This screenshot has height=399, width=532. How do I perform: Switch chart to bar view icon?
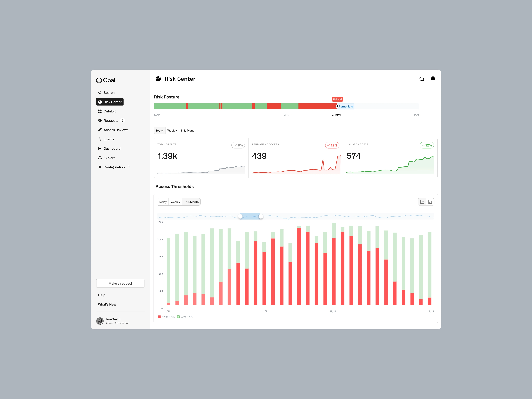pyautogui.click(x=430, y=202)
